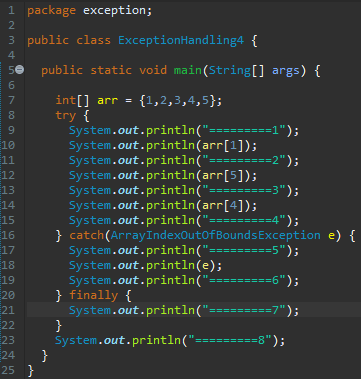Click the 'int' keyword on line 7
361x379 pixels.
66,100
